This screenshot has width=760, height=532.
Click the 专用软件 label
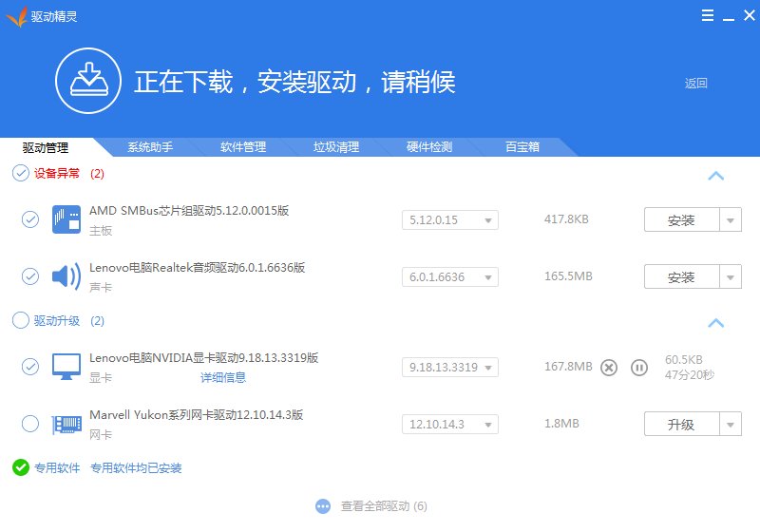pyautogui.click(x=57, y=468)
